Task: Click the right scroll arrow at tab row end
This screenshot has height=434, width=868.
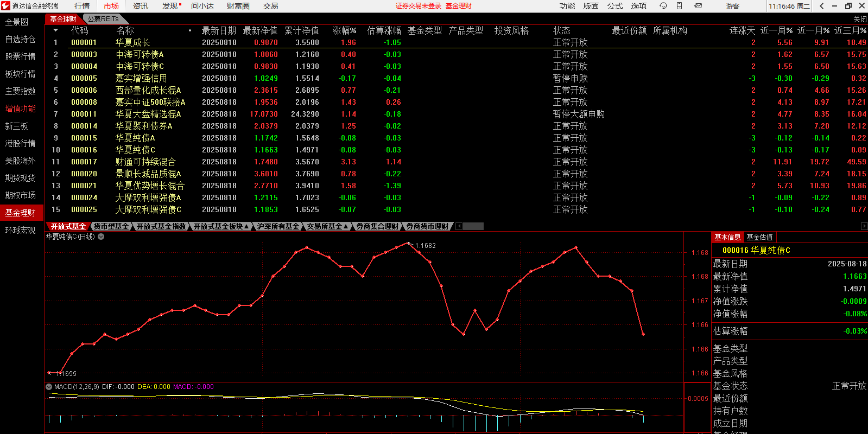Action: tap(864, 226)
